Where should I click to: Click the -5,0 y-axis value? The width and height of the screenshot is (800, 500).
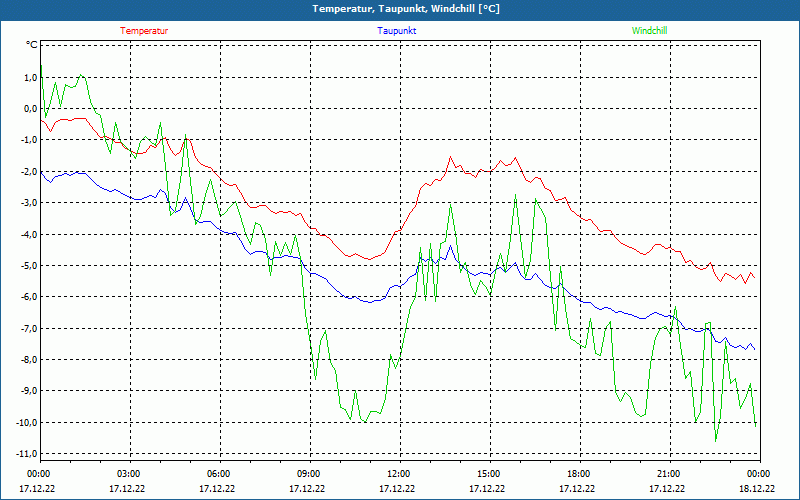(29, 265)
